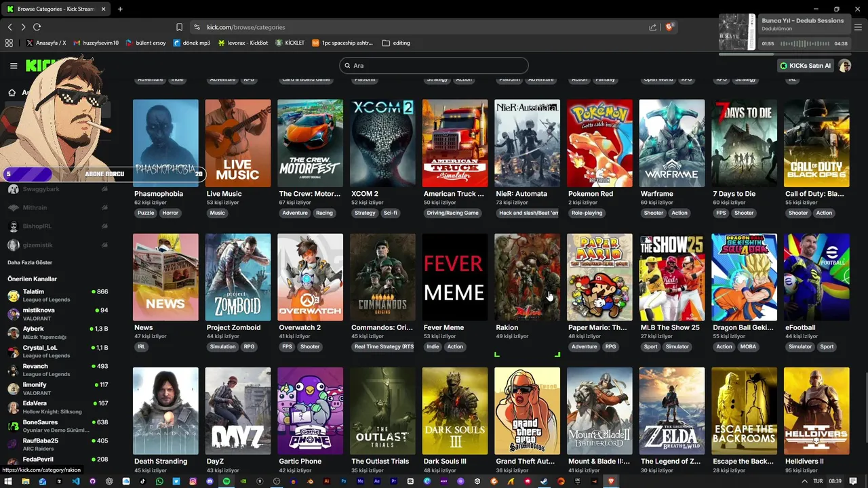Switch to Brave browser in taskbar
868x488 pixels.
click(611, 481)
